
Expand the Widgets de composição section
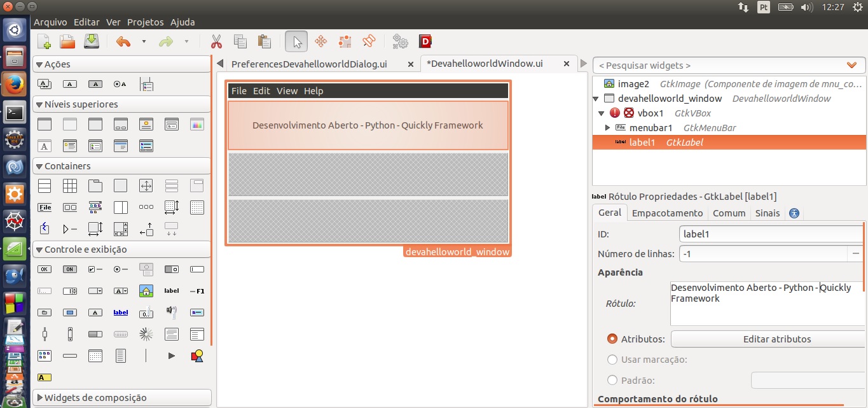[x=39, y=398]
